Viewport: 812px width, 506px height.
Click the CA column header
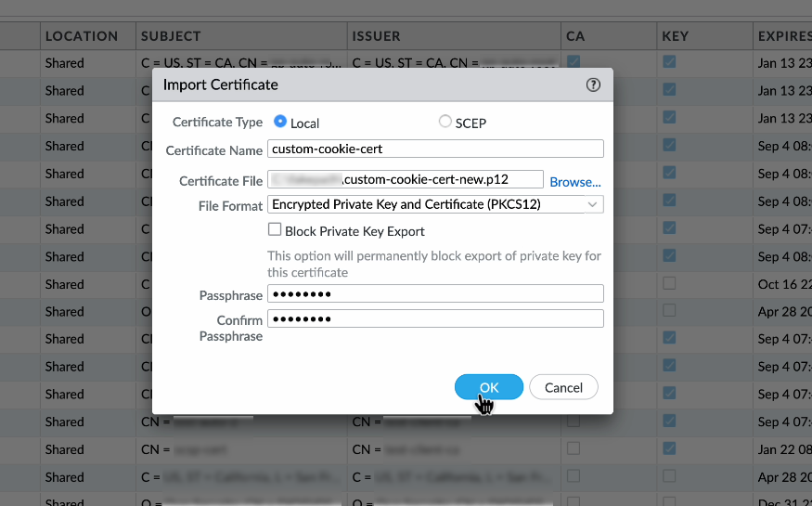click(x=575, y=36)
